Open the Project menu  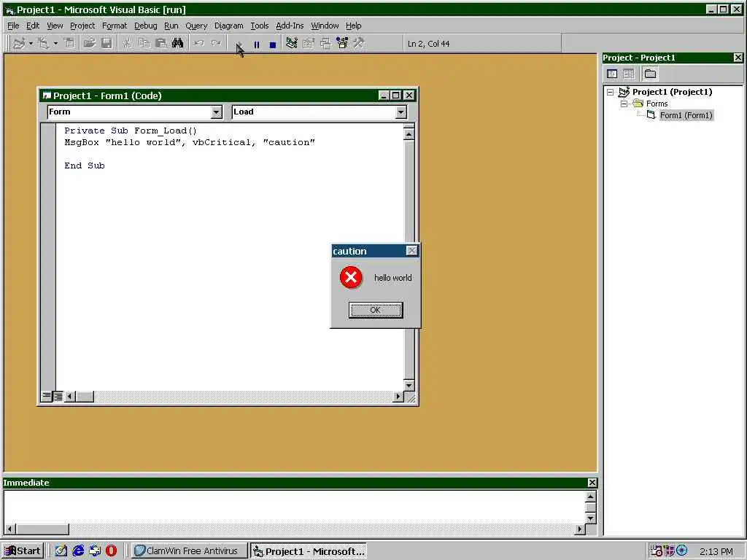[x=82, y=26]
